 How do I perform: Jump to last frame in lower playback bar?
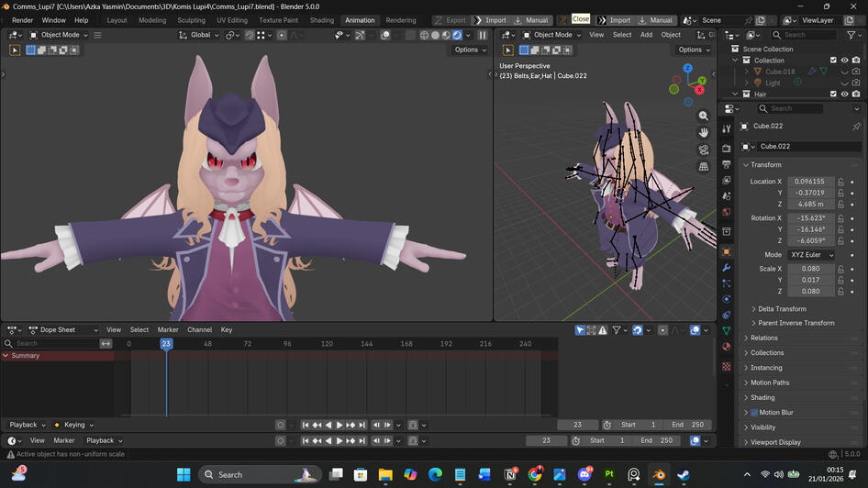[x=362, y=441]
